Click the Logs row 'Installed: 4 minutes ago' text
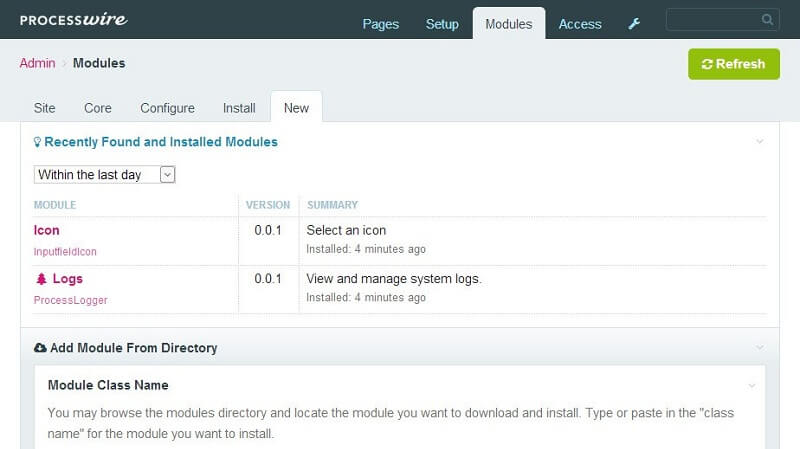 366,297
